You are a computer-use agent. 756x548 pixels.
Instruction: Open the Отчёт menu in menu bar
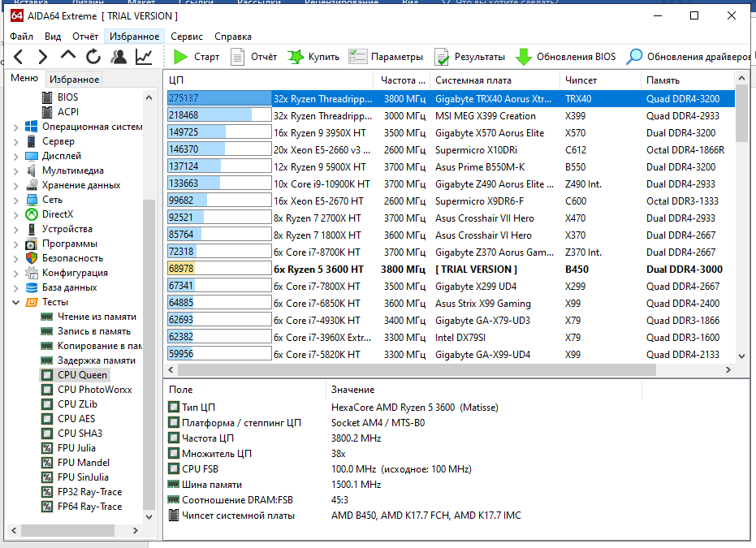coord(85,37)
